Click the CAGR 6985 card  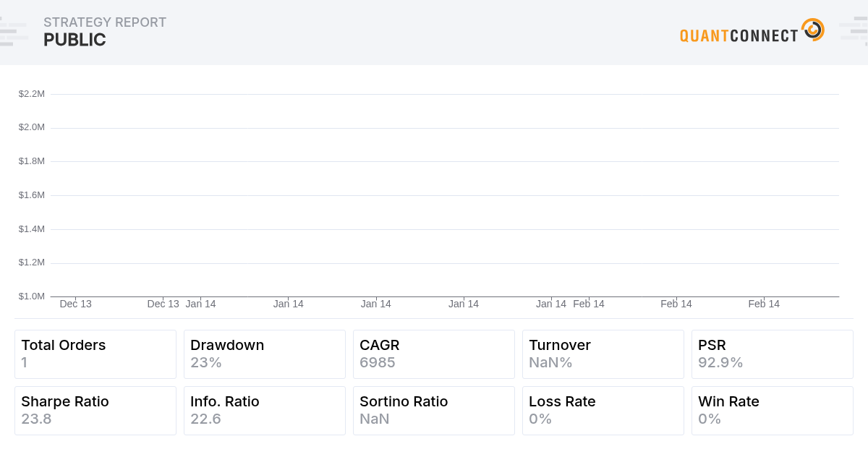click(x=434, y=354)
